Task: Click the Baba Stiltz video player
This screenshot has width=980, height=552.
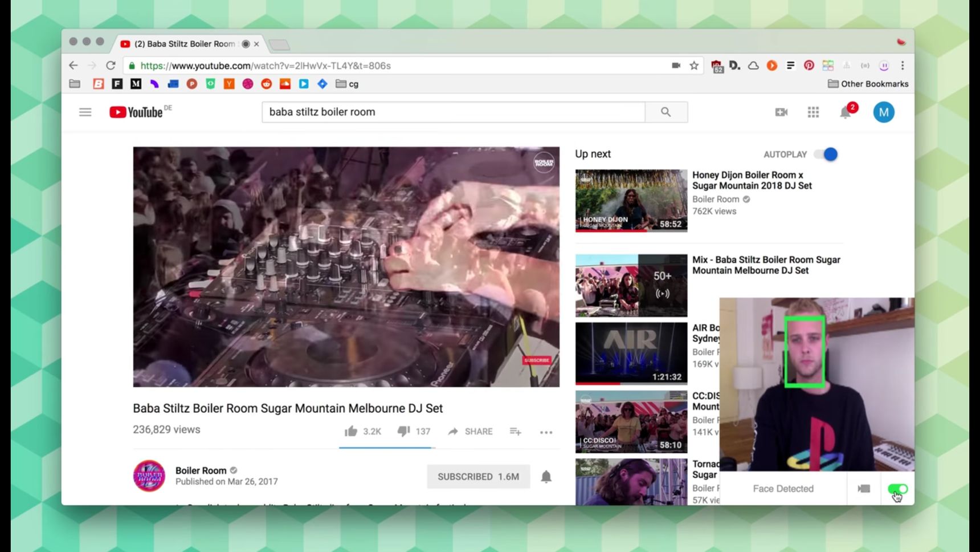Action: [346, 267]
